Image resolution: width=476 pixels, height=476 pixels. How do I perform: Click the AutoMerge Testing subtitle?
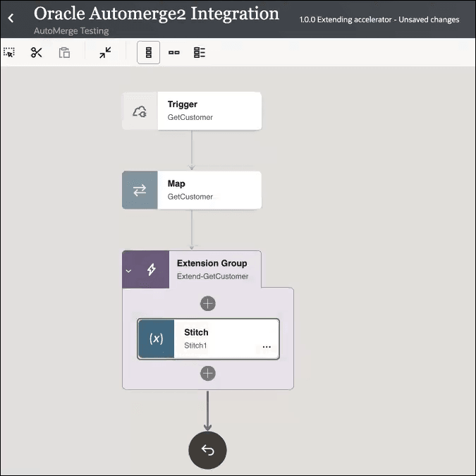pyautogui.click(x=71, y=31)
